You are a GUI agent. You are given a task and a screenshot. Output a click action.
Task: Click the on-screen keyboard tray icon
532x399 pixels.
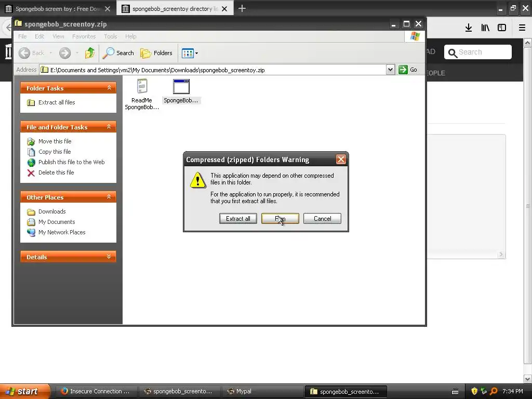click(x=455, y=392)
